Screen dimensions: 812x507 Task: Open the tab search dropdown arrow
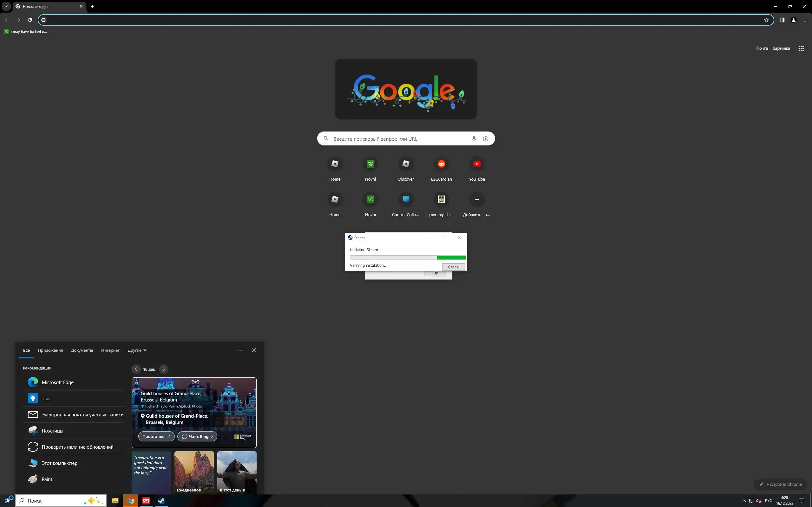(6, 6)
